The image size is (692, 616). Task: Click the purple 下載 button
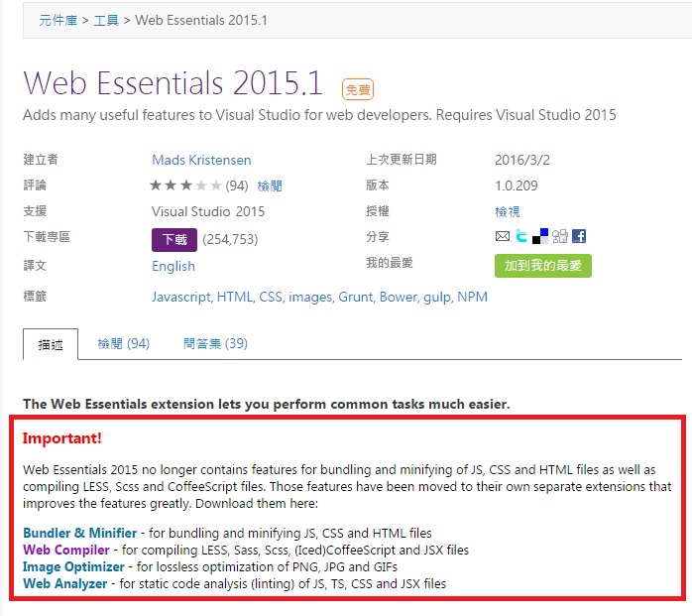(x=174, y=239)
